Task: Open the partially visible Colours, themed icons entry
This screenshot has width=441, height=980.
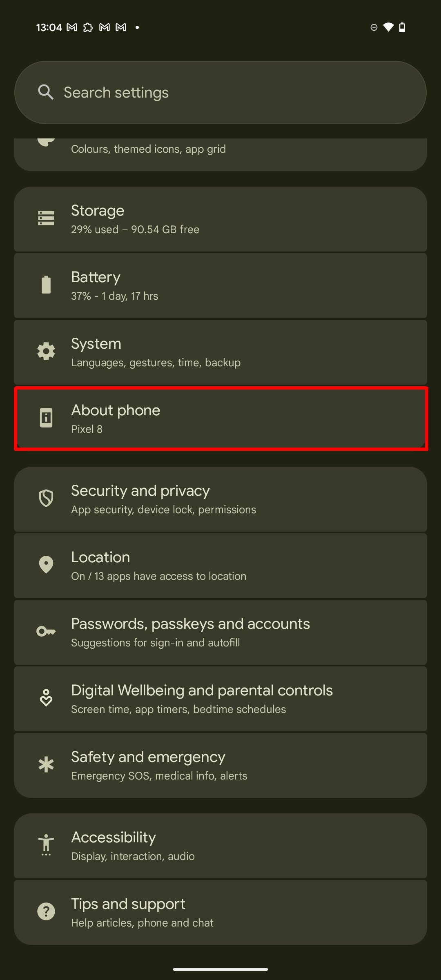Action: click(220, 154)
